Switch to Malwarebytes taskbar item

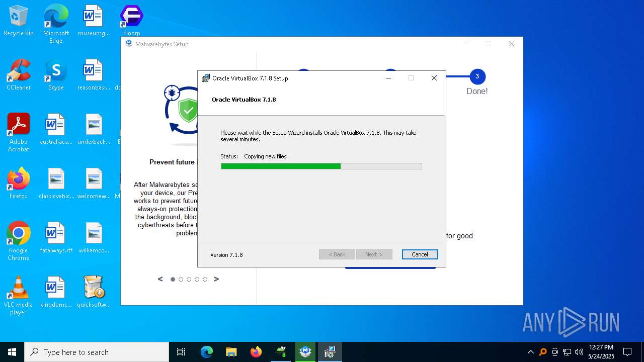[x=305, y=352]
